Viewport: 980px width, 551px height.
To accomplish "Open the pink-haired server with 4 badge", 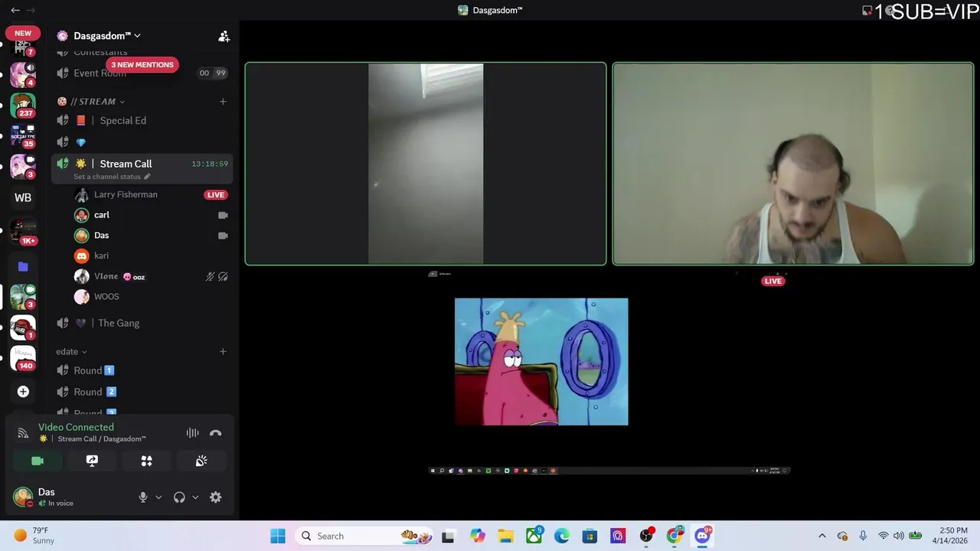I will [x=23, y=74].
